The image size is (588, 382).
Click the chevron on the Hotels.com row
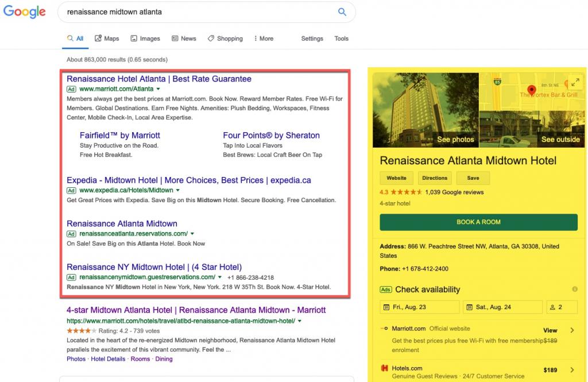click(x=572, y=370)
